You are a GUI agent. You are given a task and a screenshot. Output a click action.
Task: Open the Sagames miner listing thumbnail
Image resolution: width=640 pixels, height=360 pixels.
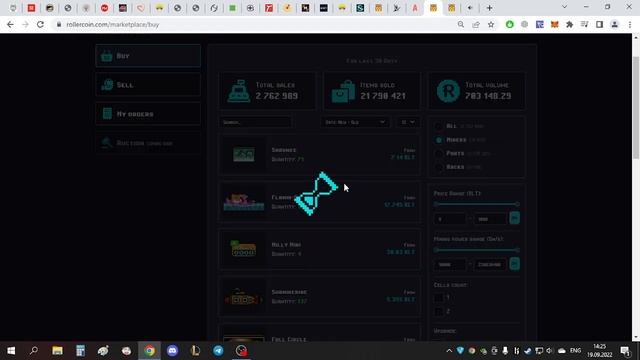(x=244, y=155)
